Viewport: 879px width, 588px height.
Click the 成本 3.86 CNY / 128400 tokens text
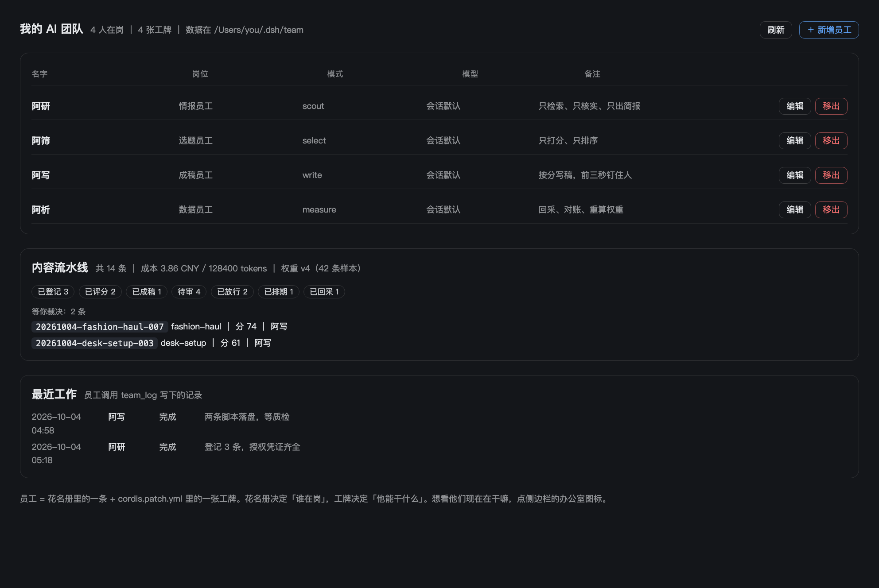click(204, 269)
